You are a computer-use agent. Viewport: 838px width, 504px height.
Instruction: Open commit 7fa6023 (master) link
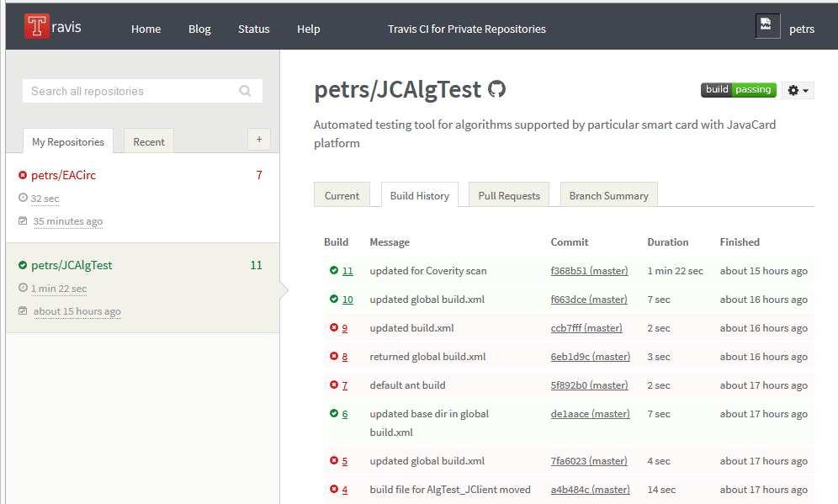coord(588,461)
